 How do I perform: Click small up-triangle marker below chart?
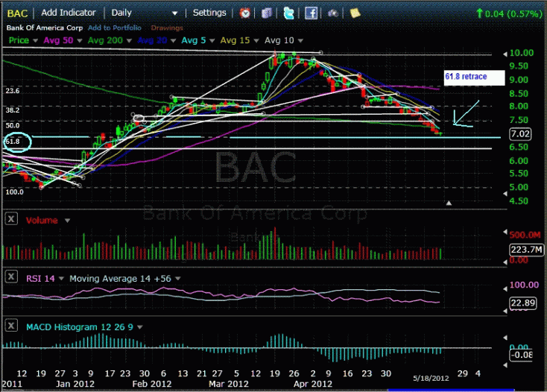coord(449,203)
